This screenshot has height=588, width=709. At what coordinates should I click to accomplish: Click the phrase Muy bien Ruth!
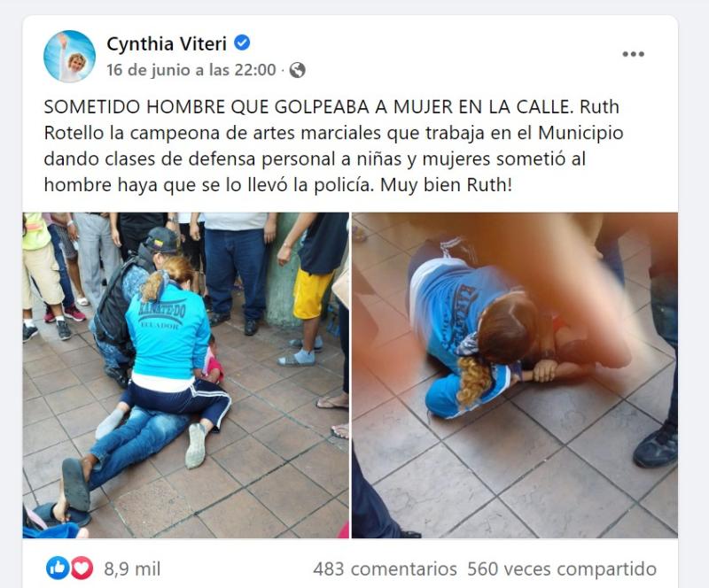pyautogui.click(x=447, y=185)
